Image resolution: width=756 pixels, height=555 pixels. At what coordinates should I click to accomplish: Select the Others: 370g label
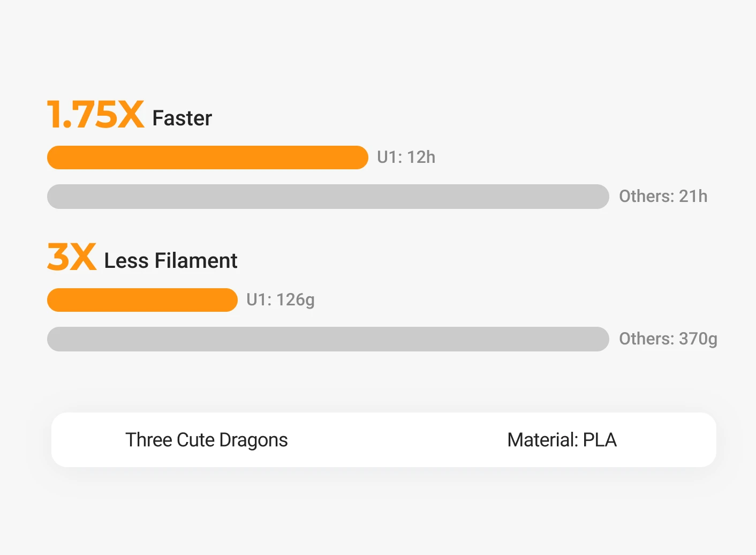click(668, 339)
